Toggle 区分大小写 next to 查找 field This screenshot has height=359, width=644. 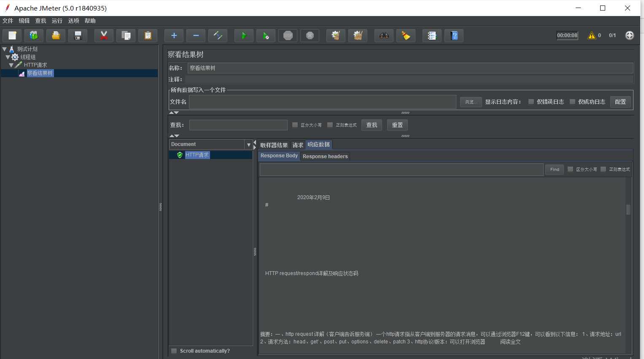[x=295, y=125]
